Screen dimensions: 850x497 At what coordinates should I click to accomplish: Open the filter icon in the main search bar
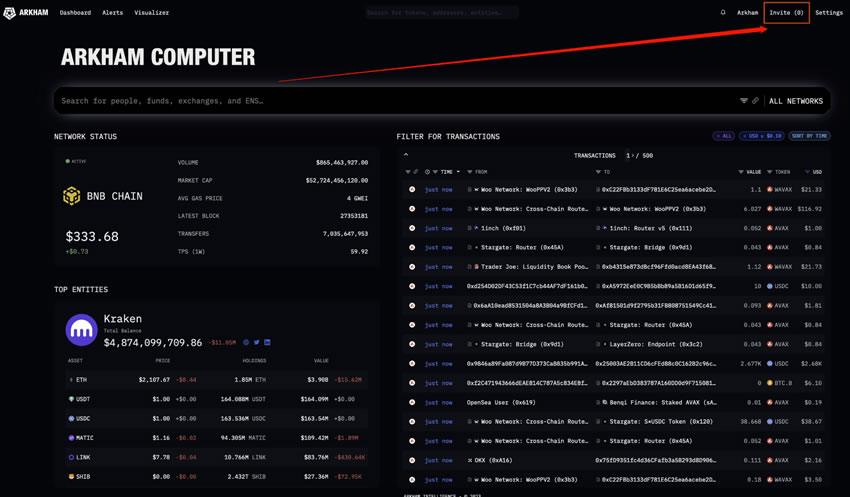coord(744,101)
